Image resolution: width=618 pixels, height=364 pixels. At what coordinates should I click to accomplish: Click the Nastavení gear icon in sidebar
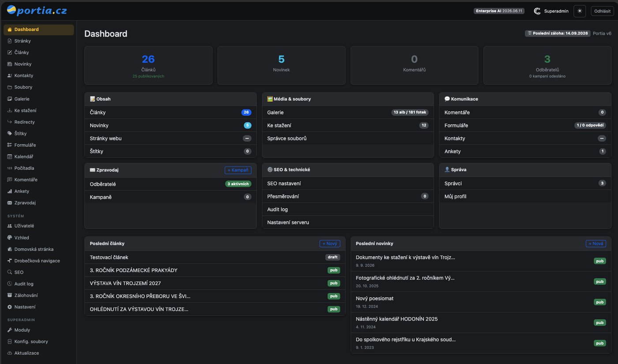[10, 307]
